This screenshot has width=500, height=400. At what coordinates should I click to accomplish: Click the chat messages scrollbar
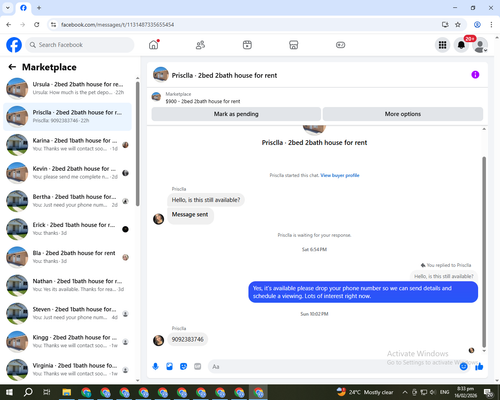(484, 252)
